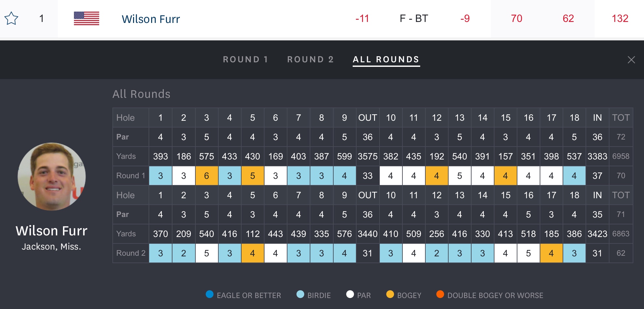Viewport: 644px width, 309px height.
Task: Click the F - BT thru status
Action: point(414,18)
